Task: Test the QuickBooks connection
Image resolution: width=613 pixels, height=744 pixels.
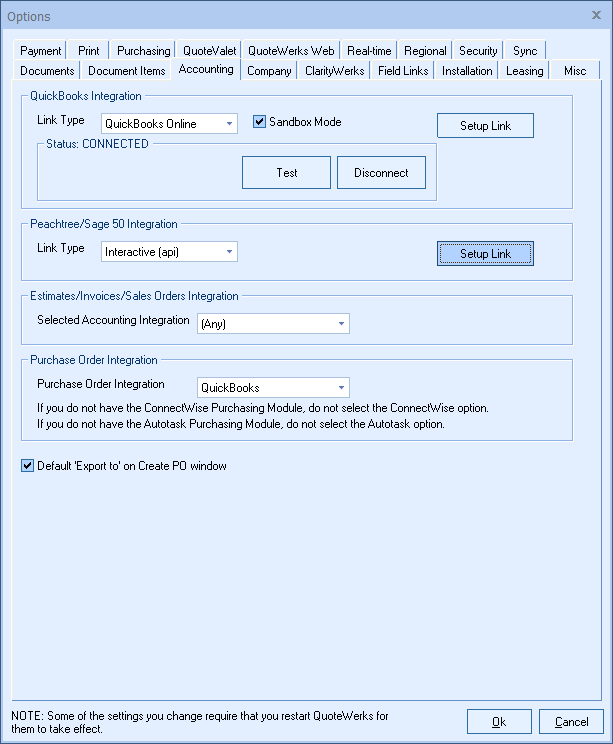Action: tap(286, 173)
